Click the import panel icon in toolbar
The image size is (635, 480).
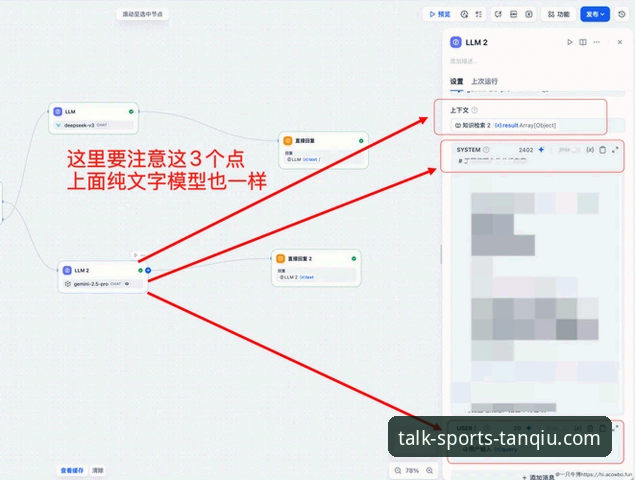tap(513, 14)
